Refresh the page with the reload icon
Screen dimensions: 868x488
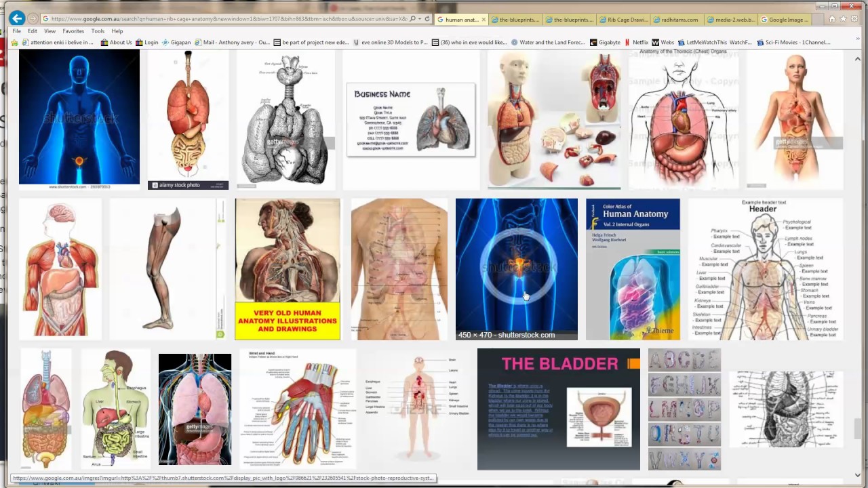pos(427,19)
